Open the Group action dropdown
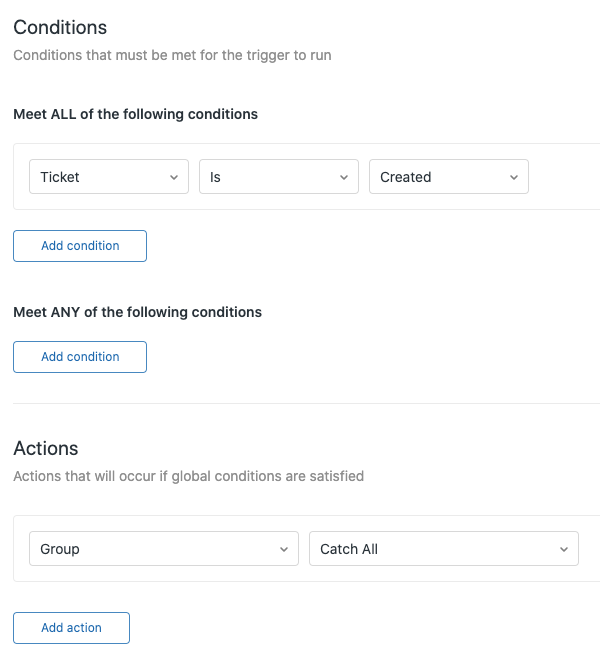Viewport: 600px width, 663px height. 164,549
